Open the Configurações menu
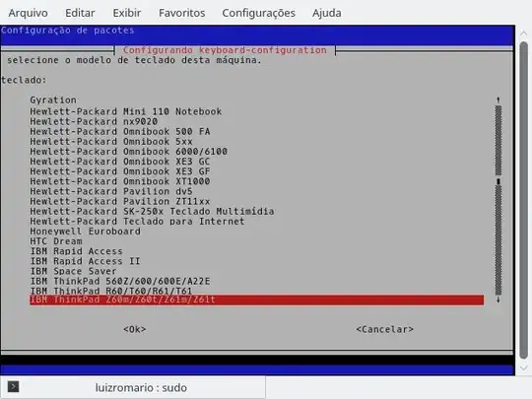Screen dimensions: 532x399 coord(258,13)
